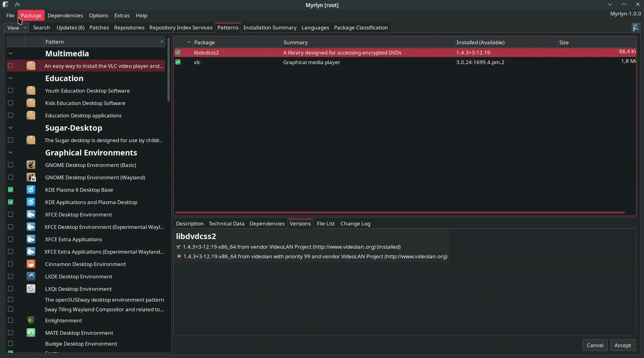Click the Youth Education Desktop Software package icon
The image size is (644, 358).
[31, 90]
